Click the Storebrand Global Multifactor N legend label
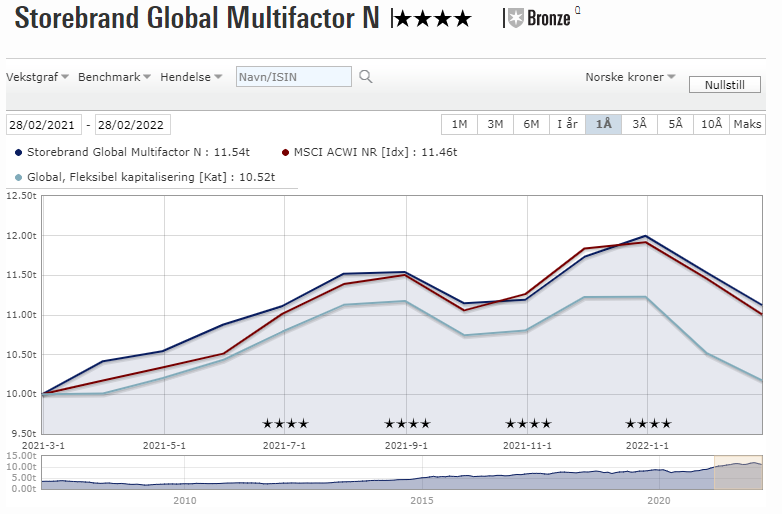The height and width of the screenshot is (514, 782). point(138,152)
